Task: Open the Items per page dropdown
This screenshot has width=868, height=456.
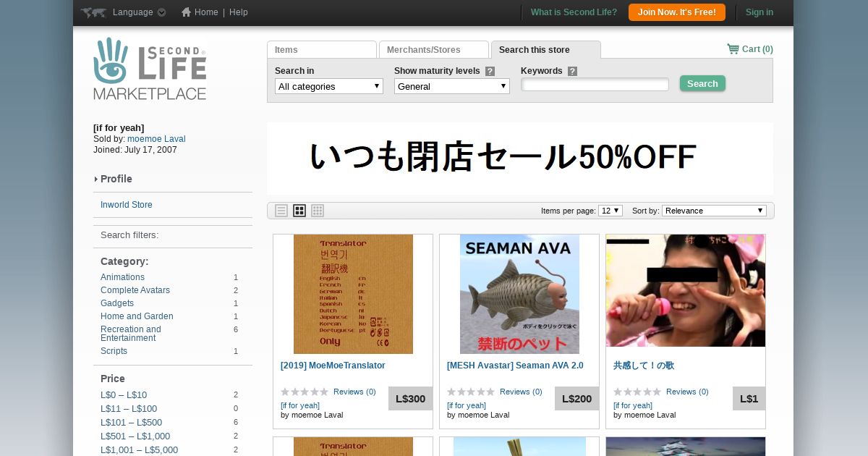Action: 610,211
